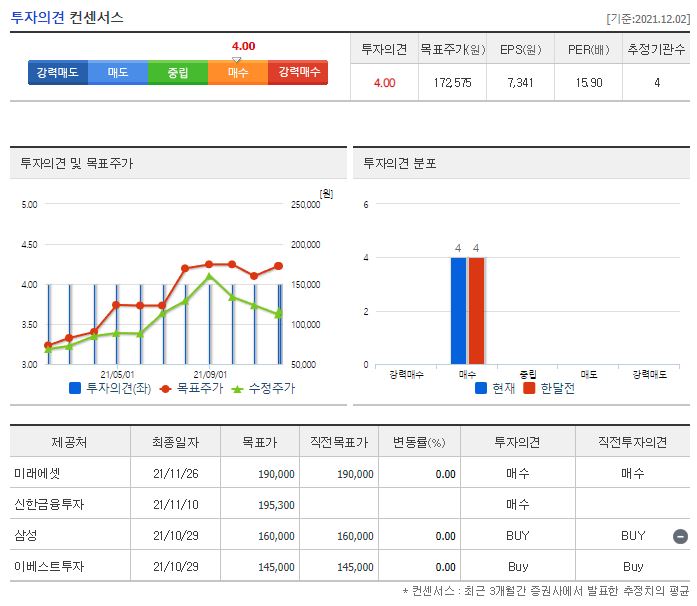The image size is (697, 606).
Task: Click the red 목표주가 legend marker
Action: click(165, 389)
